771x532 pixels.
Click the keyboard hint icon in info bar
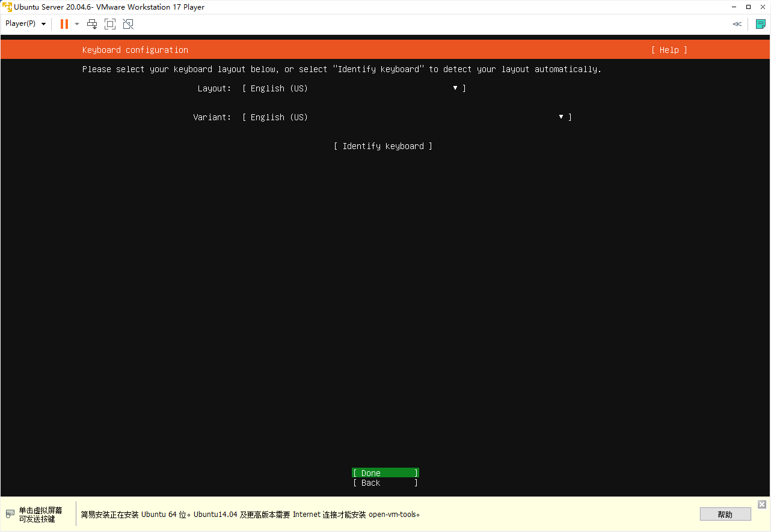point(10,514)
